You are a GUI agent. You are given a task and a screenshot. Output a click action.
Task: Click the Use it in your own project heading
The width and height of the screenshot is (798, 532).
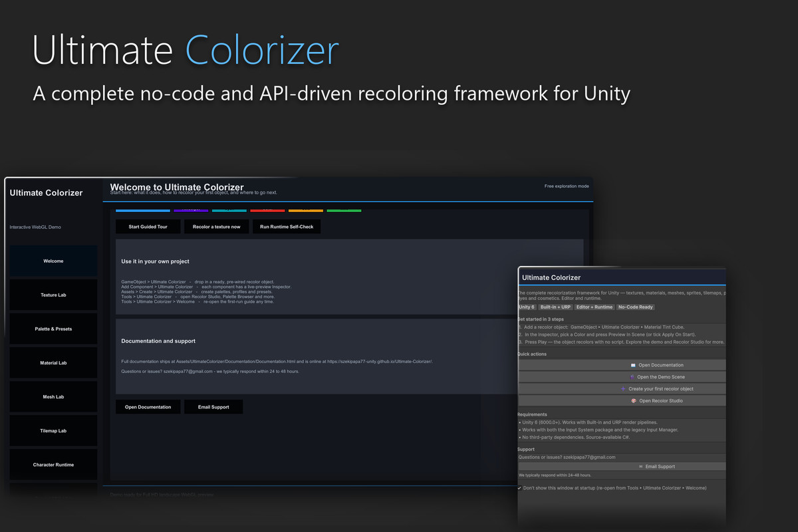[x=155, y=261]
